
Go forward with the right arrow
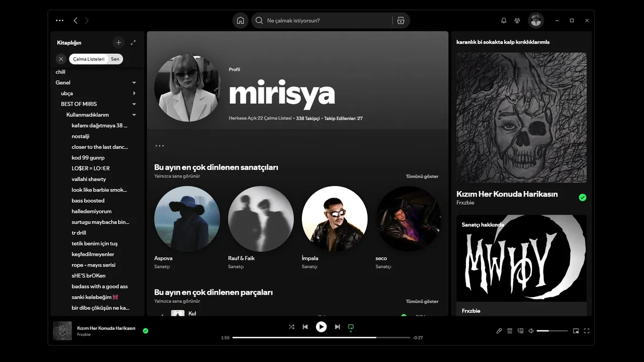[87, 21]
